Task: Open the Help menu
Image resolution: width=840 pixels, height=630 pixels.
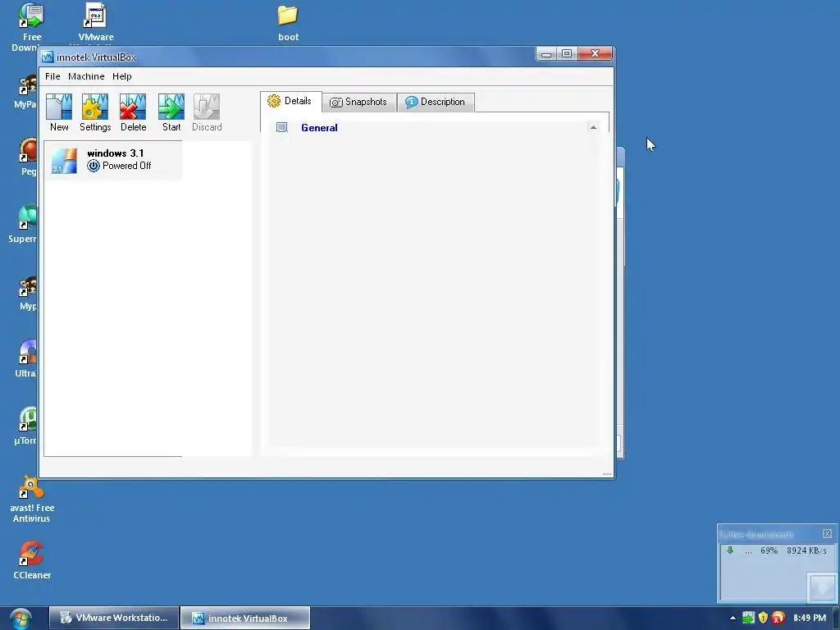Action: [121, 76]
